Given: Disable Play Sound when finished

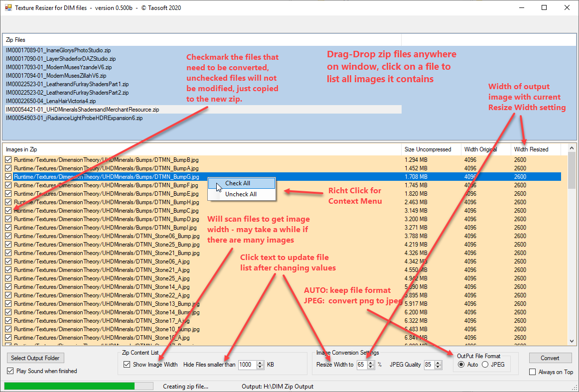Looking at the screenshot, I should tap(10, 371).
